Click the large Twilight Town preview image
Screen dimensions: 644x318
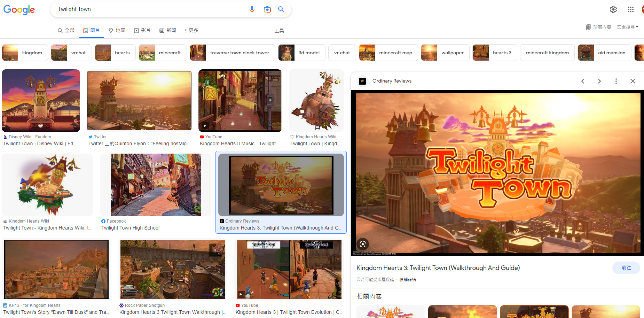498,173
